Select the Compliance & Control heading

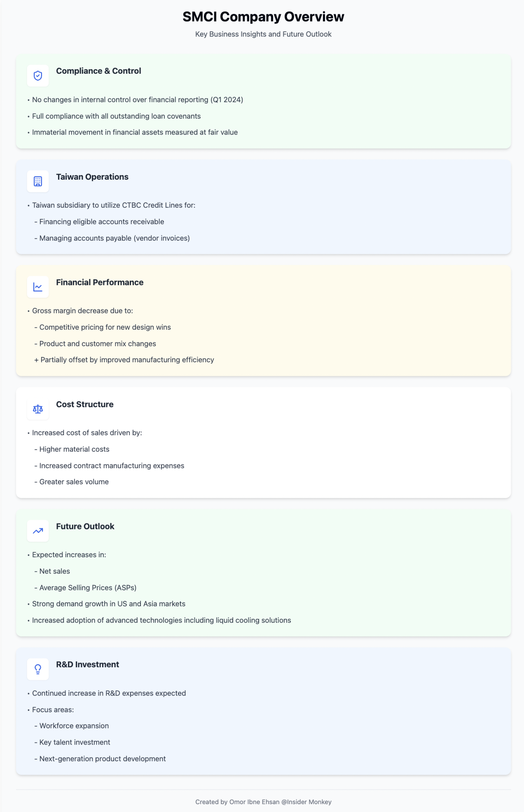click(98, 71)
